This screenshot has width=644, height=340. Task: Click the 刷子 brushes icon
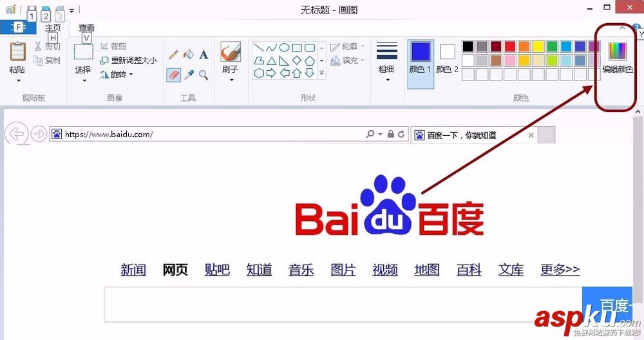coord(231,52)
